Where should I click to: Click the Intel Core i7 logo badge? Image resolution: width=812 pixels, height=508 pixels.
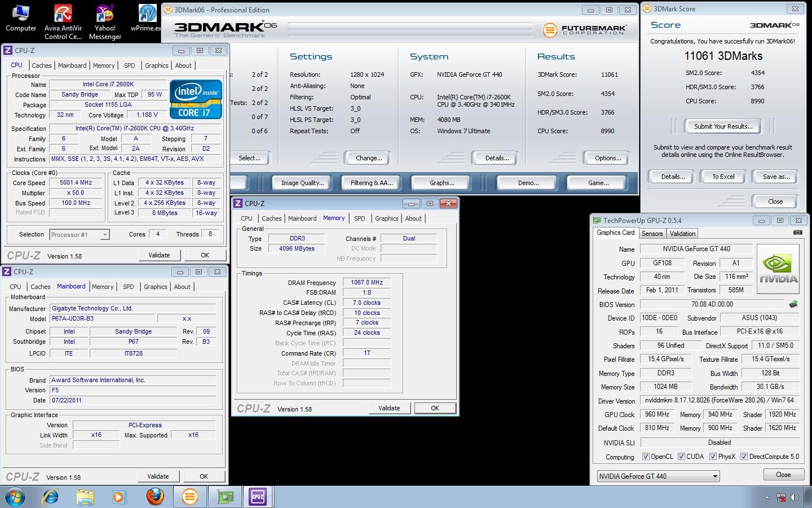coord(196,99)
